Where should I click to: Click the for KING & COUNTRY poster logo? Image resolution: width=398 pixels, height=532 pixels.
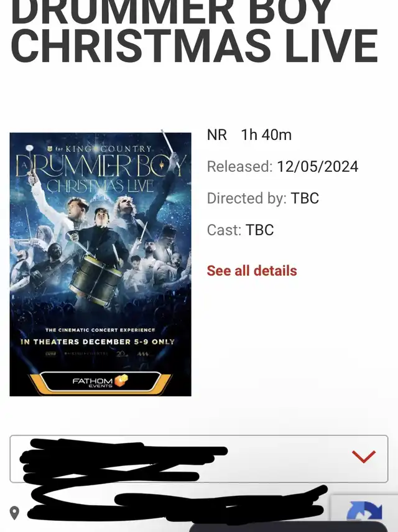pos(100,149)
